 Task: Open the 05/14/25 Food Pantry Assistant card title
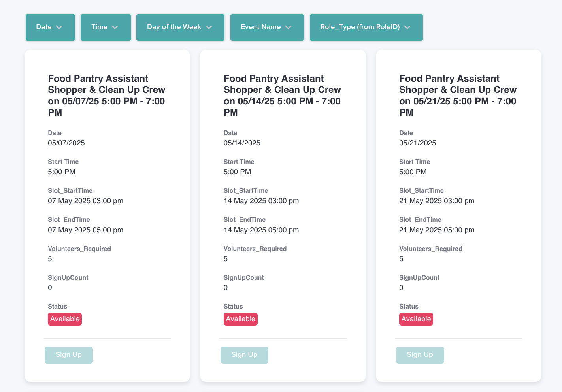[x=282, y=96]
